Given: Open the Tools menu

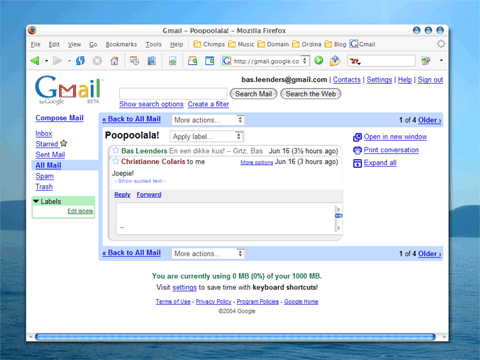Looking at the screenshot, I should click(x=153, y=44).
